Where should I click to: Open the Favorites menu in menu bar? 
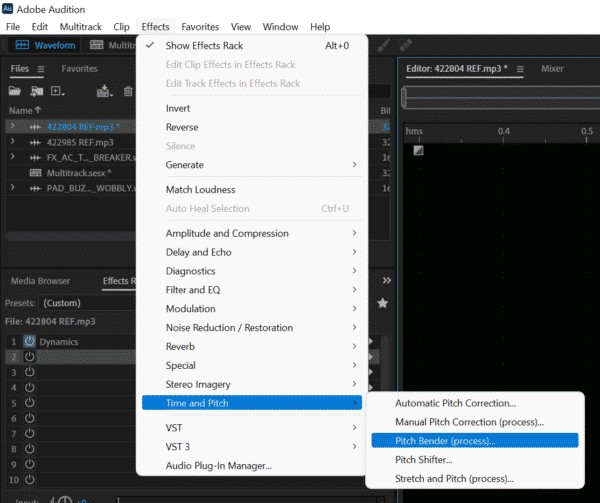pos(200,27)
